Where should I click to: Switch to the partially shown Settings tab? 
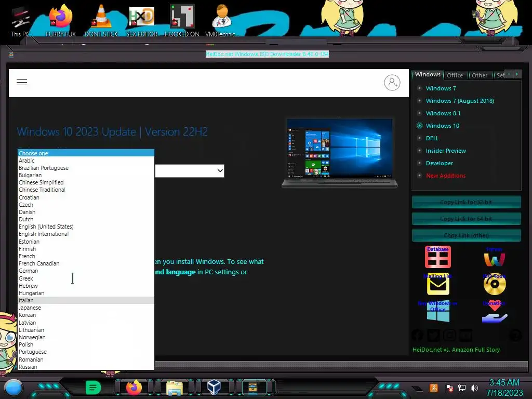(500, 75)
